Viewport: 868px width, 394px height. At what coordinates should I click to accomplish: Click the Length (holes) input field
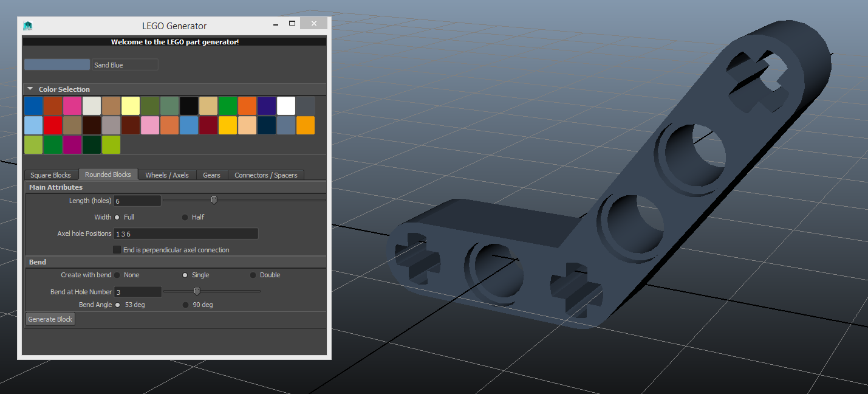click(137, 201)
